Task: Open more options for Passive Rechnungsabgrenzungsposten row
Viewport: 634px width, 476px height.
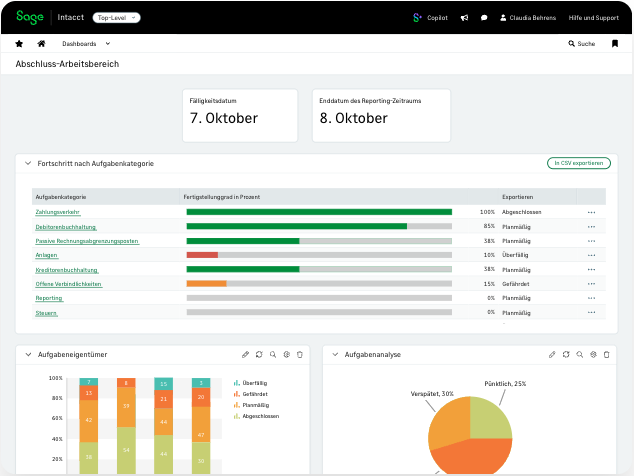Action: click(592, 241)
